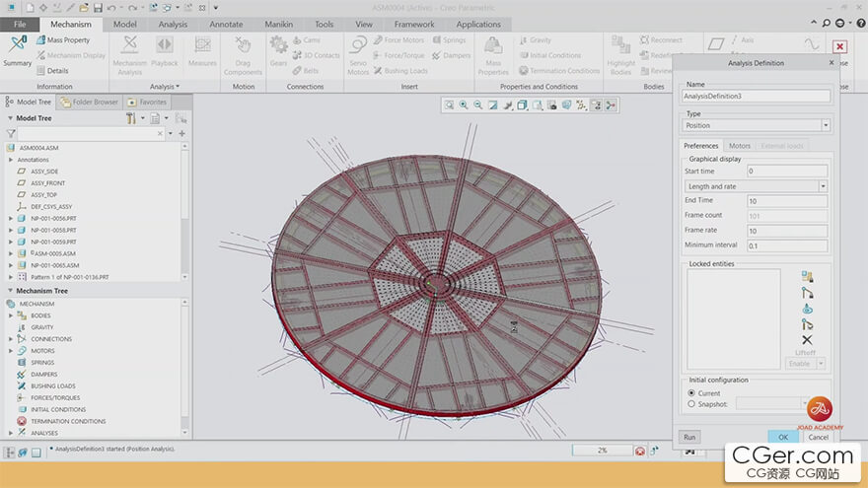Click the save icon in quick access toolbar
Viewport: 868px width, 488px height.
(x=98, y=8)
